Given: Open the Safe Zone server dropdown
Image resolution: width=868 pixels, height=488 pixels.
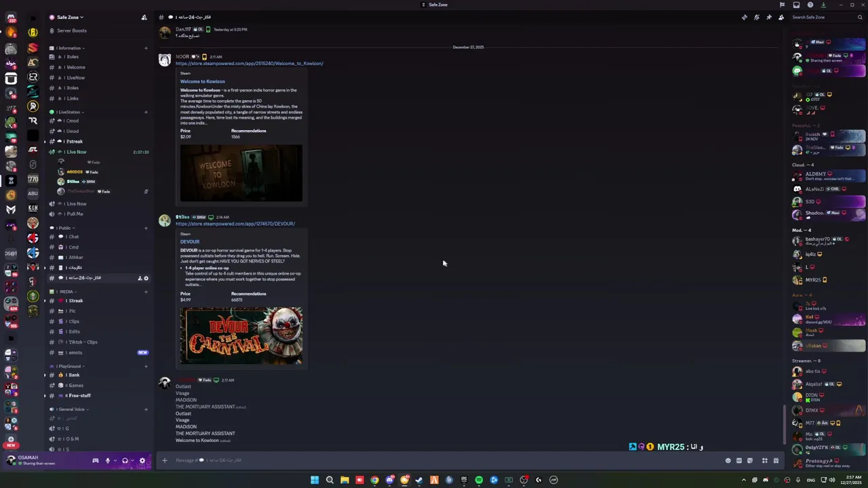Looking at the screenshot, I should pos(66,17).
